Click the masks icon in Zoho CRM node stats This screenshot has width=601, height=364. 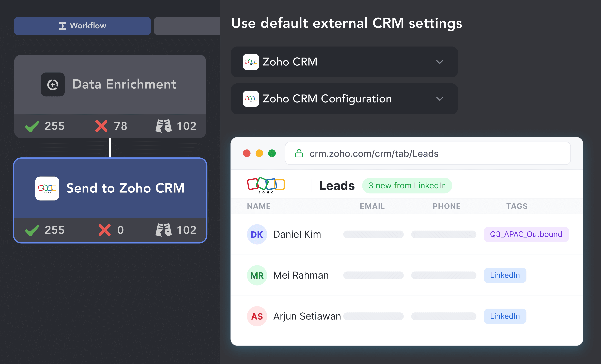click(x=163, y=230)
